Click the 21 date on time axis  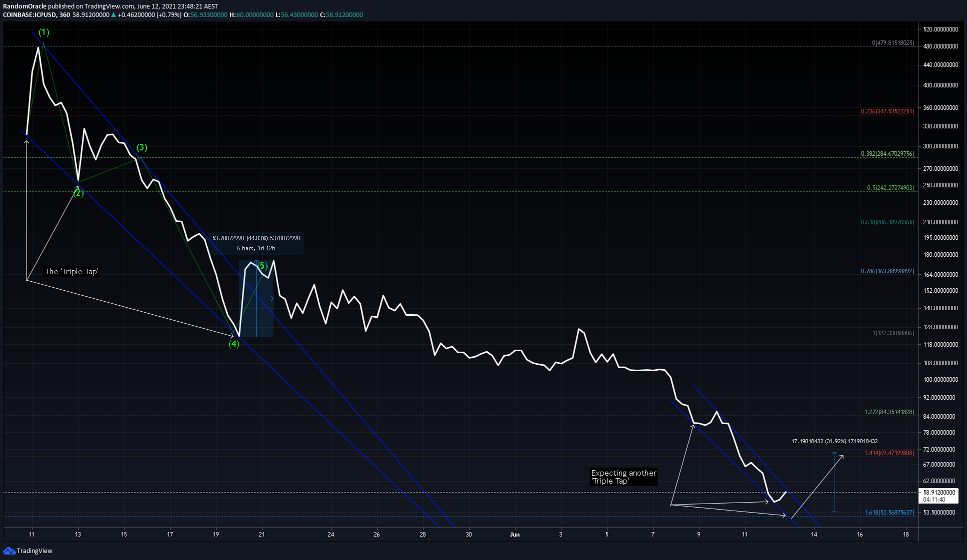[x=261, y=535]
